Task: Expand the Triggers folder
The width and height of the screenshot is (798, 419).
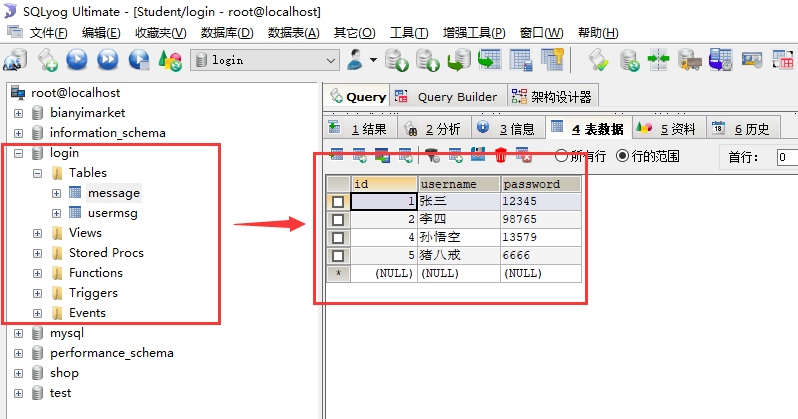Action: pyautogui.click(x=38, y=293)
